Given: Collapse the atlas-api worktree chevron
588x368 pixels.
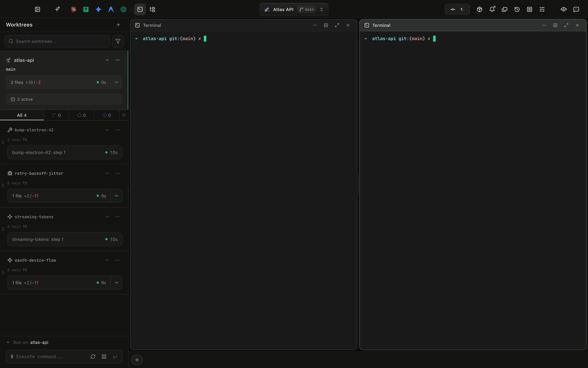Looking at the screenshot, I should [x=107, y=60].
